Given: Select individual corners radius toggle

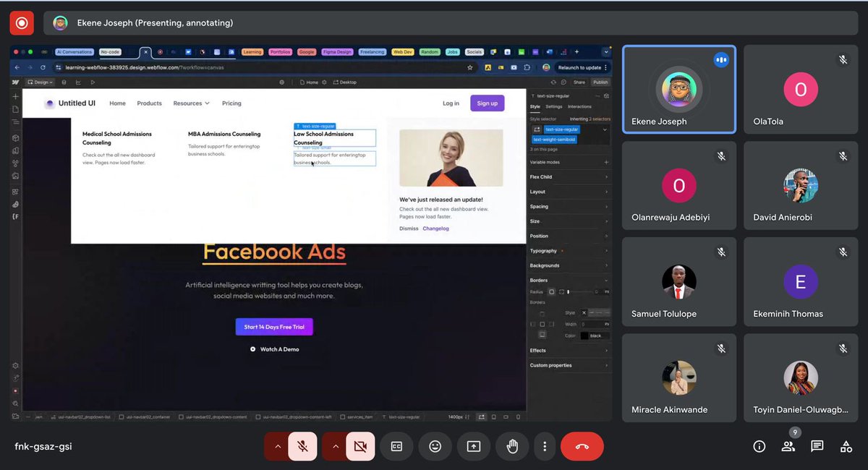Looking at the screenshot, I should 561,292.
